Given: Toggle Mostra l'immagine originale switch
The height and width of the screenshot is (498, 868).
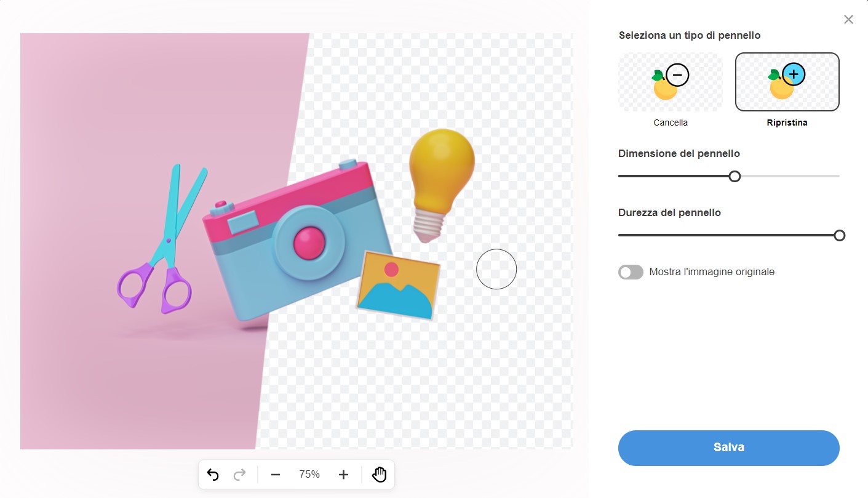Looking at the screenshot, I should click(631, 272).
